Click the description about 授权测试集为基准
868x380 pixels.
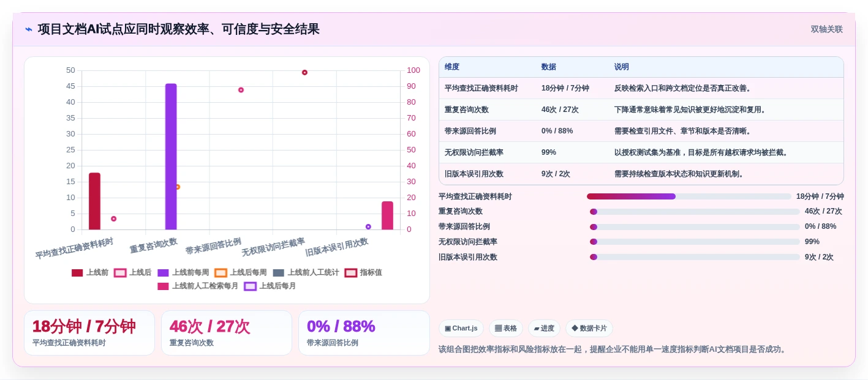[701, 152]
